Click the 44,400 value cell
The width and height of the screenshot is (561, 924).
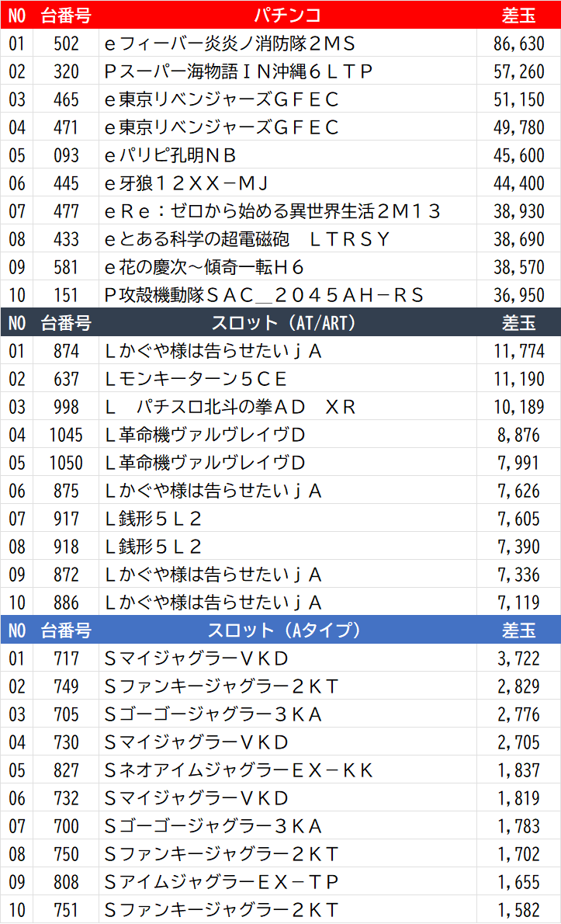point(518,183)
